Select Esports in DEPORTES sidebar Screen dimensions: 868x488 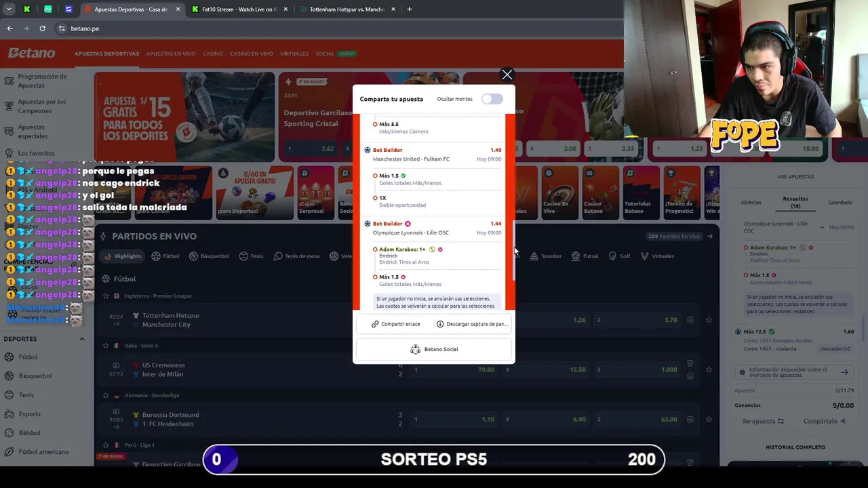(29, 413)
